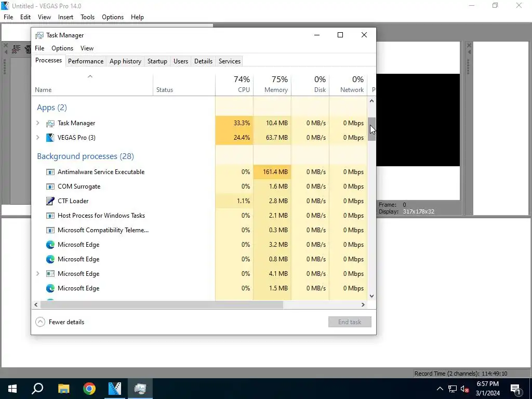Collapse to Fewer details view

(x=60, y=322)
